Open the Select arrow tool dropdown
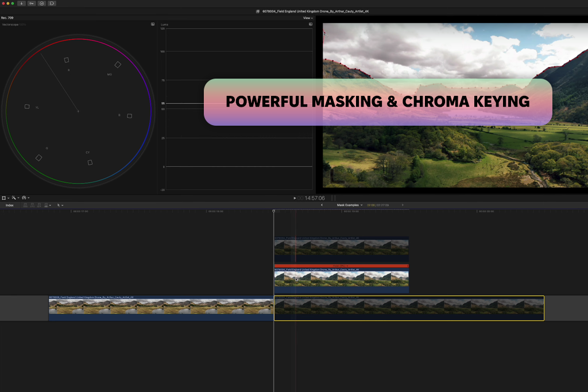This screenshot has width=588, height=392. point(60,205)
